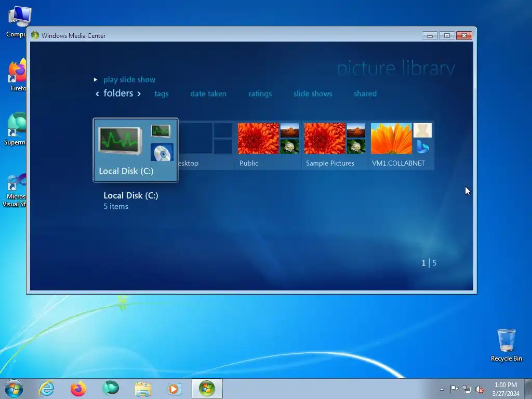Open the VM1.COLLABNET folder tile
Screen dimensions: 532x399
[401, 145]
